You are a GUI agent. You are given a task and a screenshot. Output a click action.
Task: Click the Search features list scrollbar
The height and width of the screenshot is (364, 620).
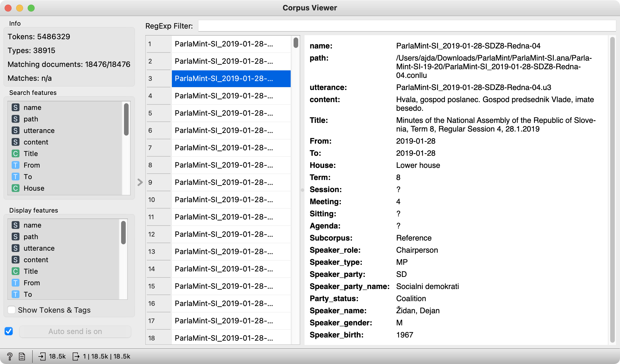coord(126,119)
